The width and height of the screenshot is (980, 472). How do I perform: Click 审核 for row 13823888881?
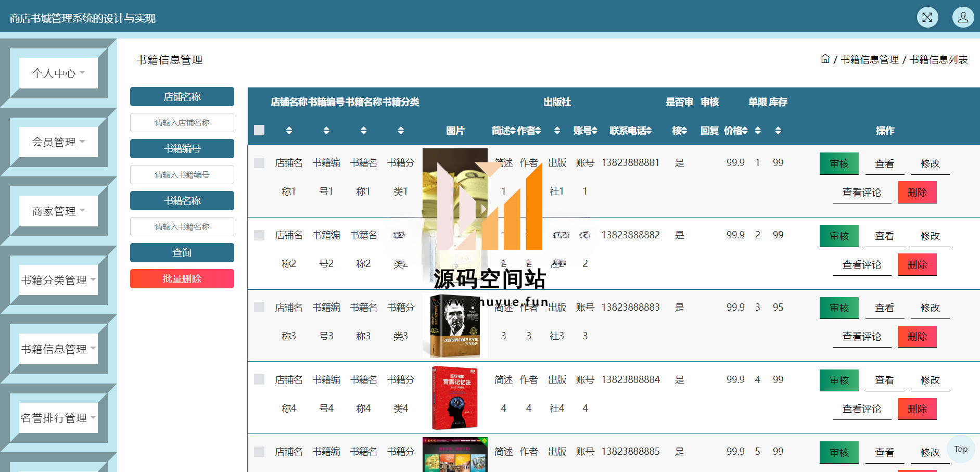(839, 163)
